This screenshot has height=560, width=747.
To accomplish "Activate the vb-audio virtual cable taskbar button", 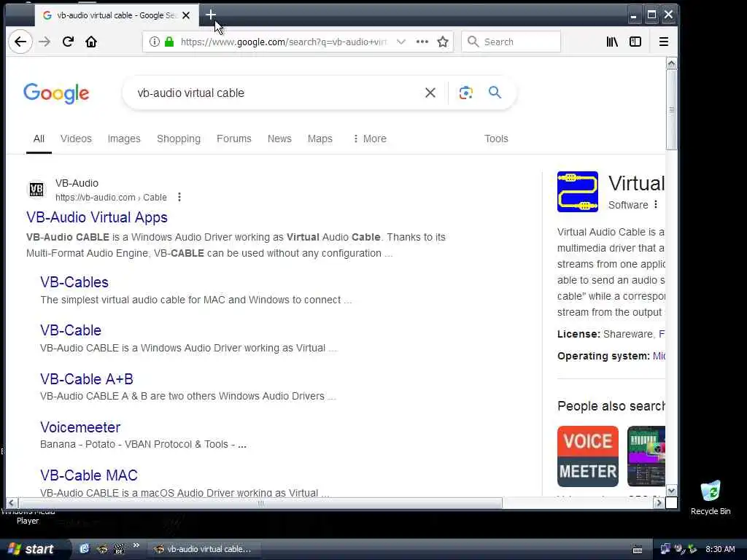I will pyautogui.click(x=203, y=549).
